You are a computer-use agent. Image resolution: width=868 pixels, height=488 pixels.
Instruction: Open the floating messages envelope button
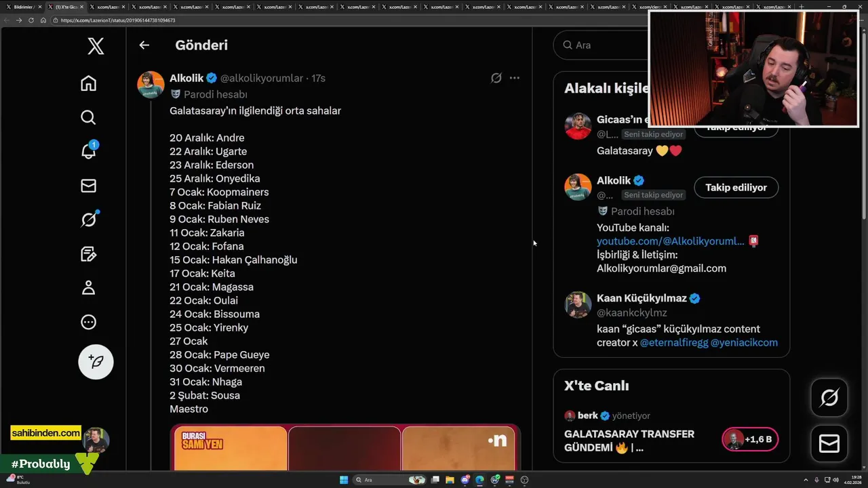pyautogui.click(x=829, y=444)
